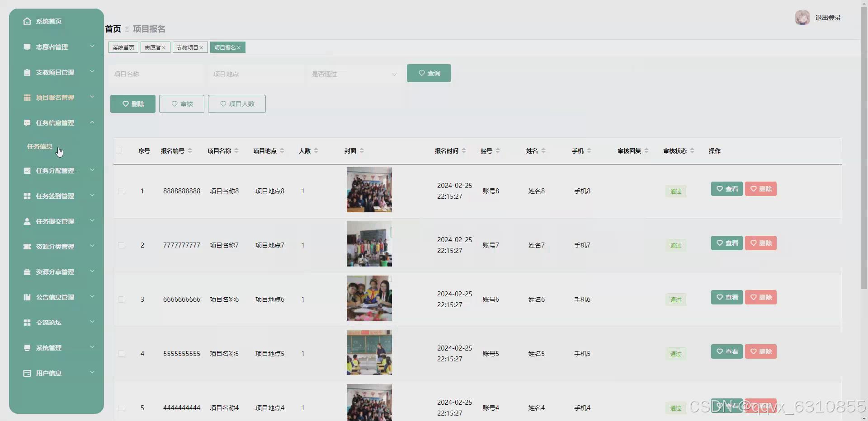
Task: Check the row 2 checkbox for 7777777777
Action: 121,245
